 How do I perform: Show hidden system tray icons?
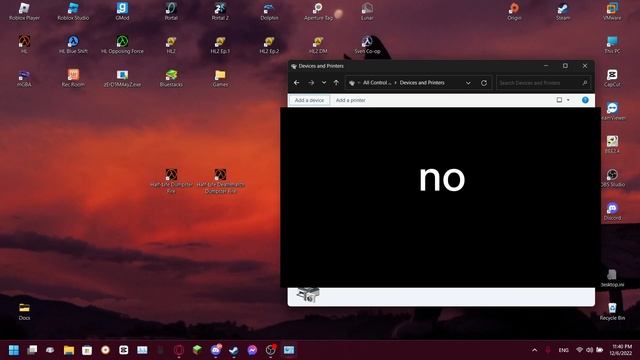534,350
